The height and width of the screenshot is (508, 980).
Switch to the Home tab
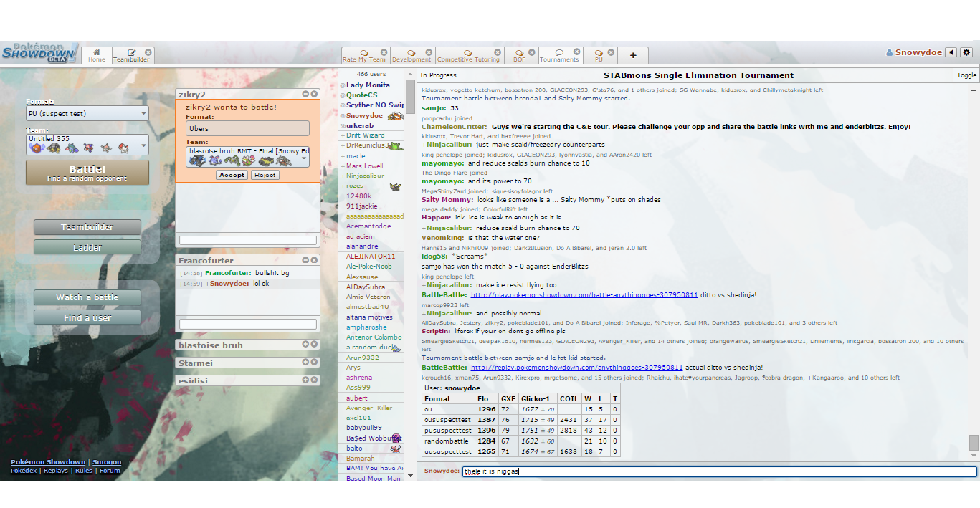(97, 55)
